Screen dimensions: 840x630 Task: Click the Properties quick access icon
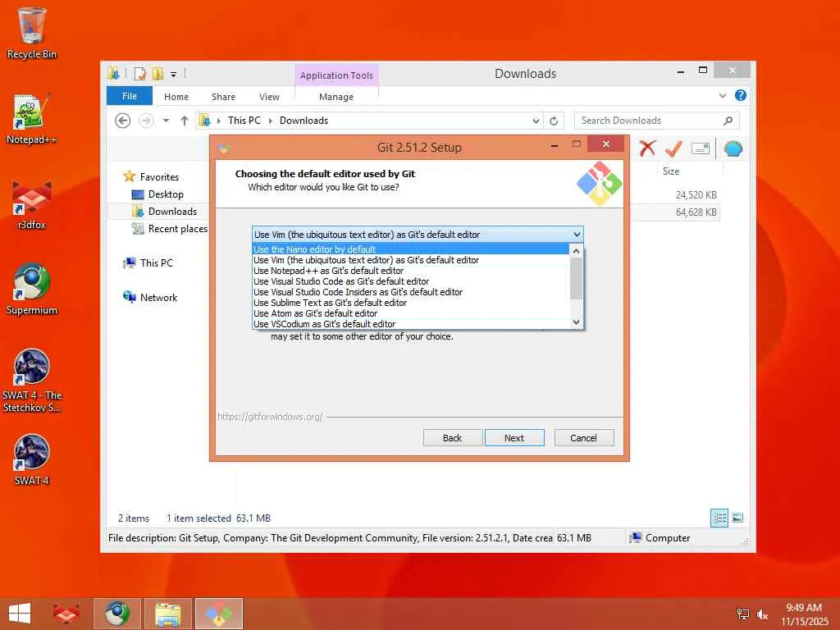139,73
